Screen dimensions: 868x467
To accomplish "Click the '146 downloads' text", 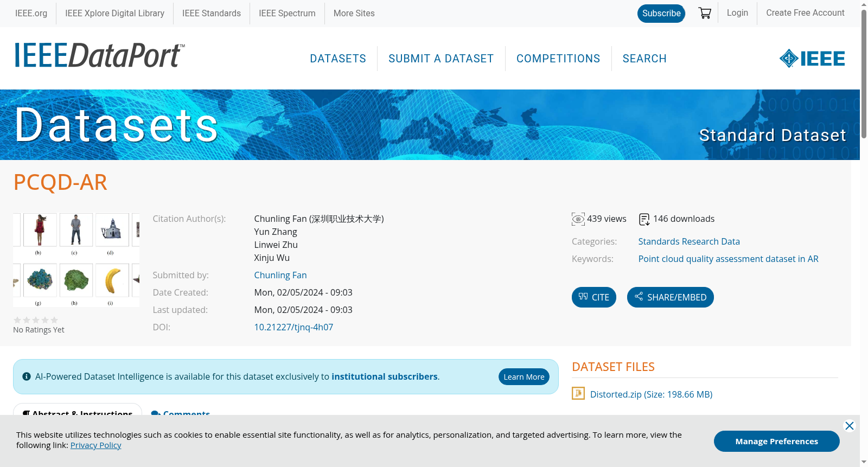I will 684,219.
